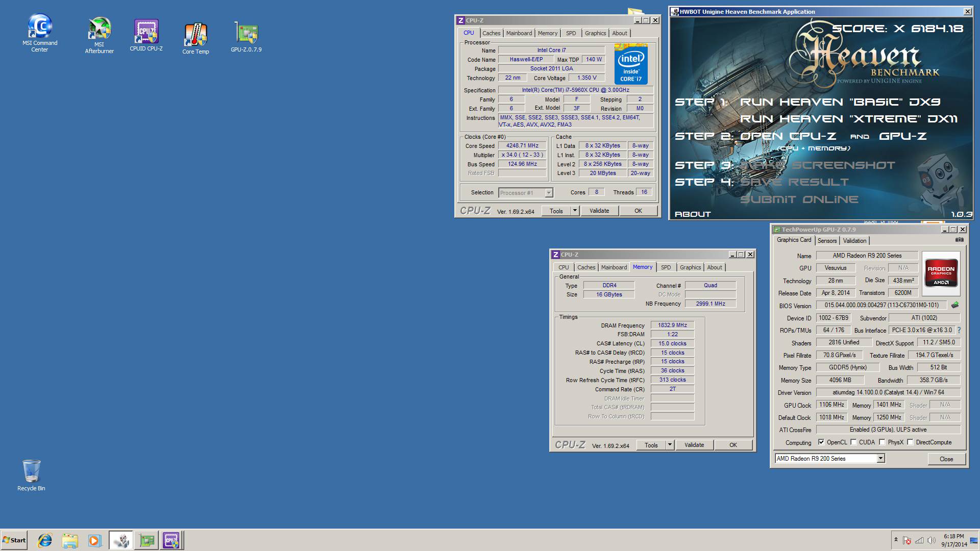980x551 pixels.
Task: Switch to SPD tab in CPU-Z memory window
Action: coord(666,267)
